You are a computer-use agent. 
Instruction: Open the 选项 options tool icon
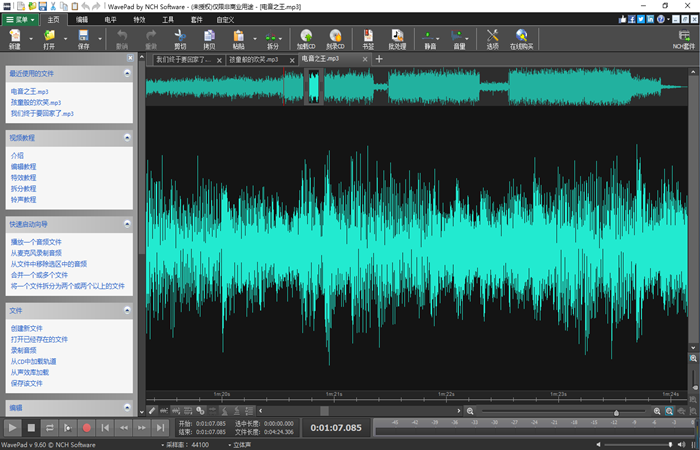click(x=492, y=38)
